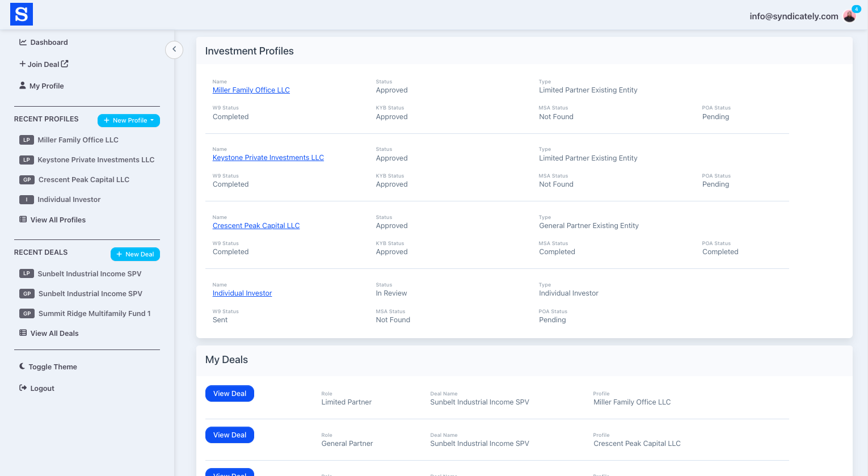Click the View All Profiles table icon
The width and height of the screenshot is (868, 476).
click(23, 220)
